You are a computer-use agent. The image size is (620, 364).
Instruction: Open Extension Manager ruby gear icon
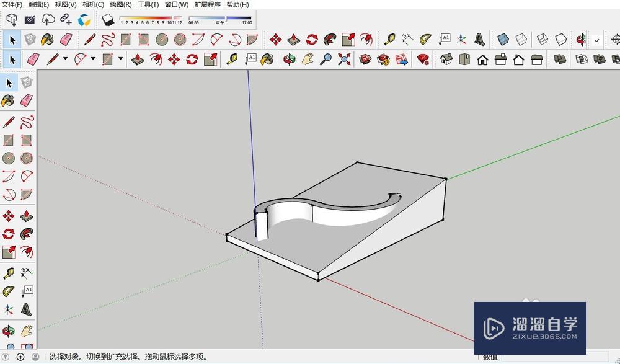pos(423,60)
